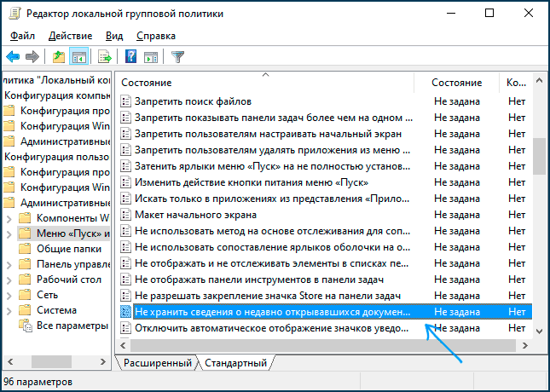
Task: Click the Group Policy Editor title bar icon
Action: (x=14, y=14)
